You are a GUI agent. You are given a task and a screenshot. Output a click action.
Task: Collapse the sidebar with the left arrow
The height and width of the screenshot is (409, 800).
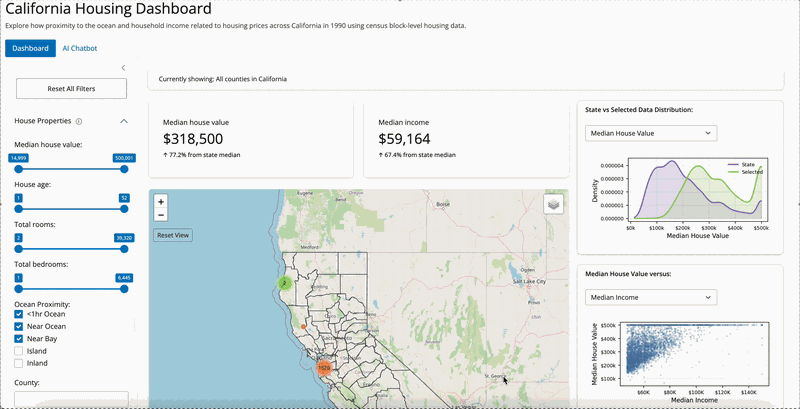(x=123, y=68)
